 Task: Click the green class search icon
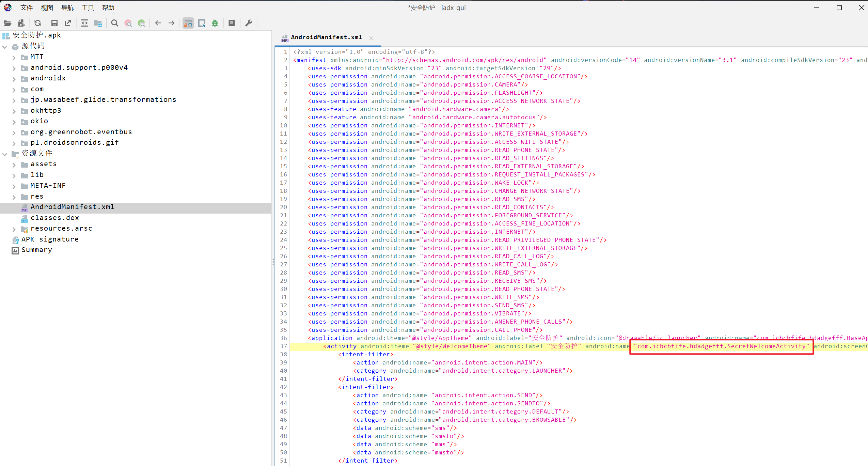coord(141,23)
